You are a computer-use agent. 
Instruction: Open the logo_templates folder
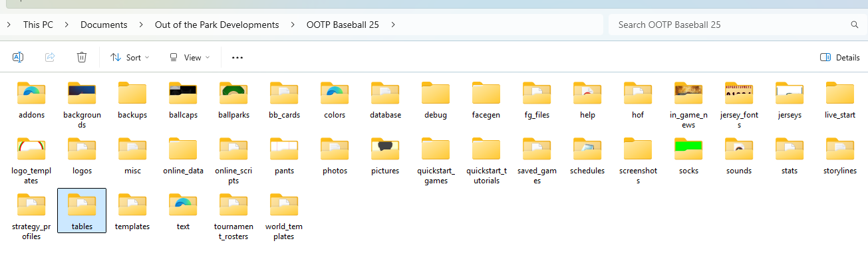click(32, 161)
